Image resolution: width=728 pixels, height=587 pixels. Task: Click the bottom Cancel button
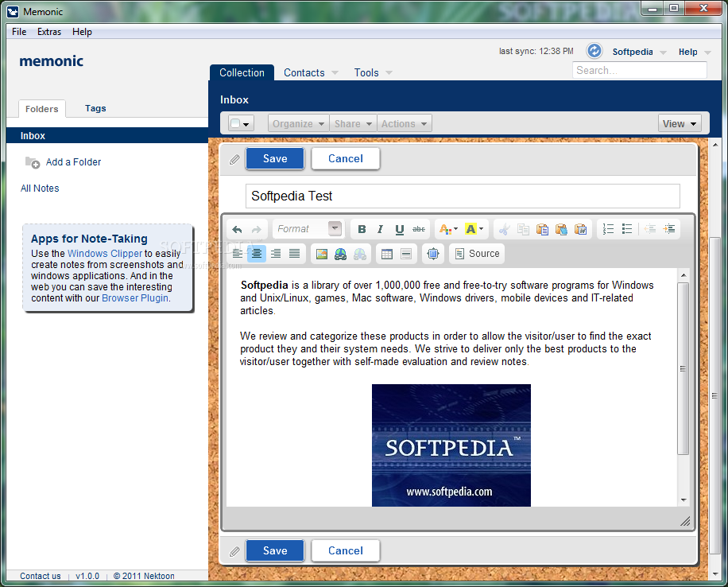coord(346,550)
